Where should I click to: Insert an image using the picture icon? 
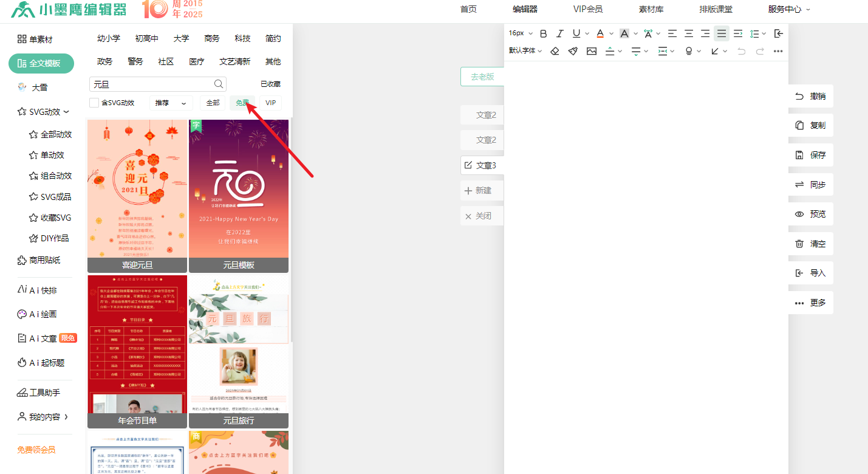592,51
